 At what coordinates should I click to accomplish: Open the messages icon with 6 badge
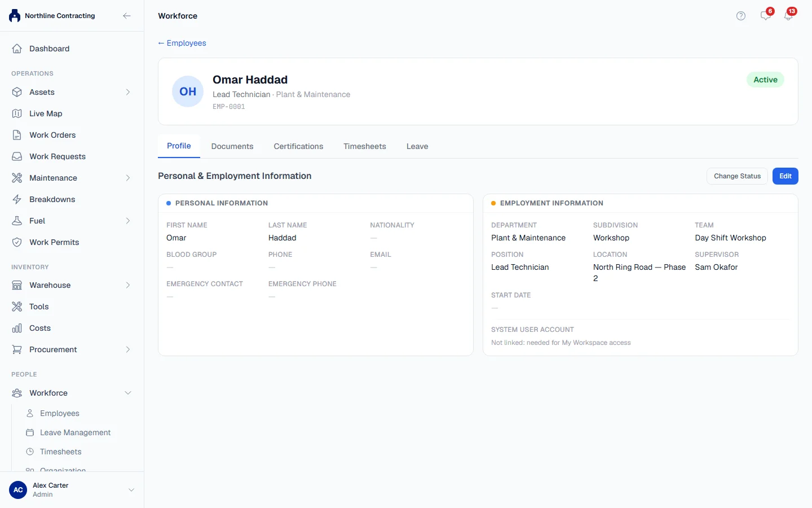point(766,15)
